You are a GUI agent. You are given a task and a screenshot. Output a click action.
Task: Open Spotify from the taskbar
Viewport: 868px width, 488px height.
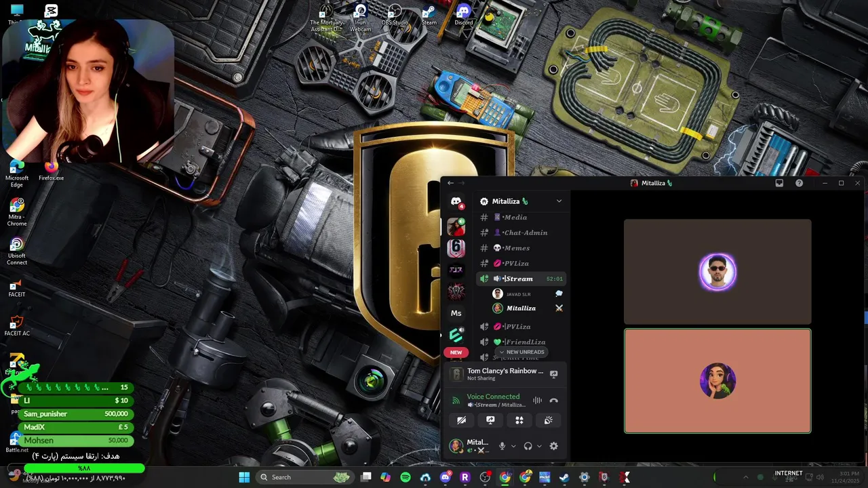coord(406,477)
